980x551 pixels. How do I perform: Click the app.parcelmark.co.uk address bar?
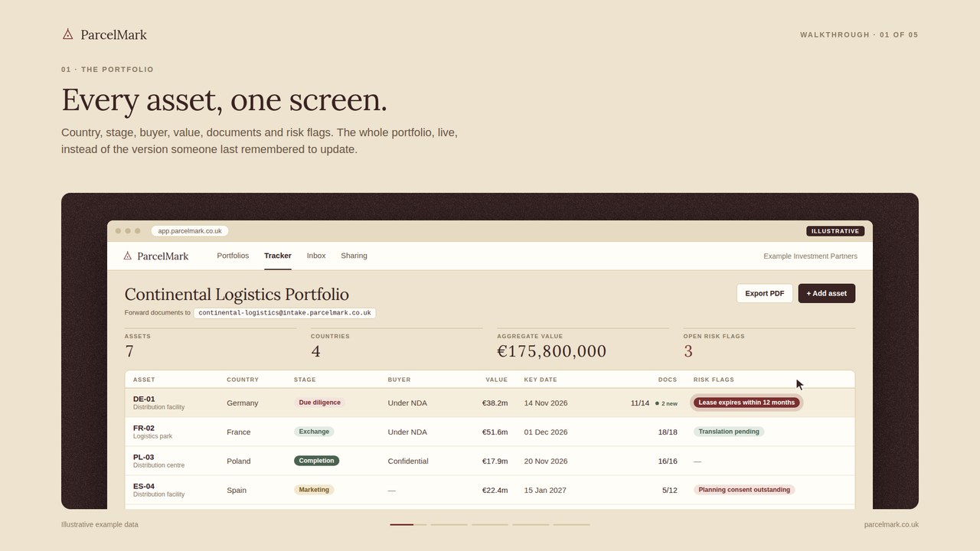(190, 230)
